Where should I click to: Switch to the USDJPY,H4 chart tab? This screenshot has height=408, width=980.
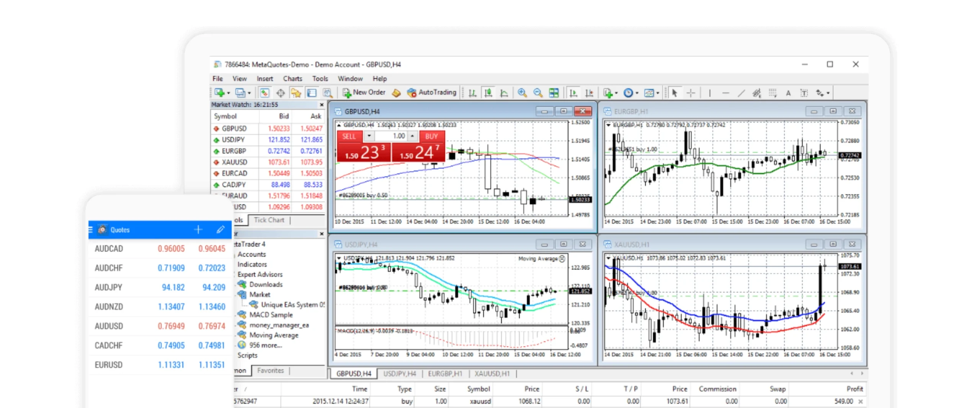coord(399,374)
